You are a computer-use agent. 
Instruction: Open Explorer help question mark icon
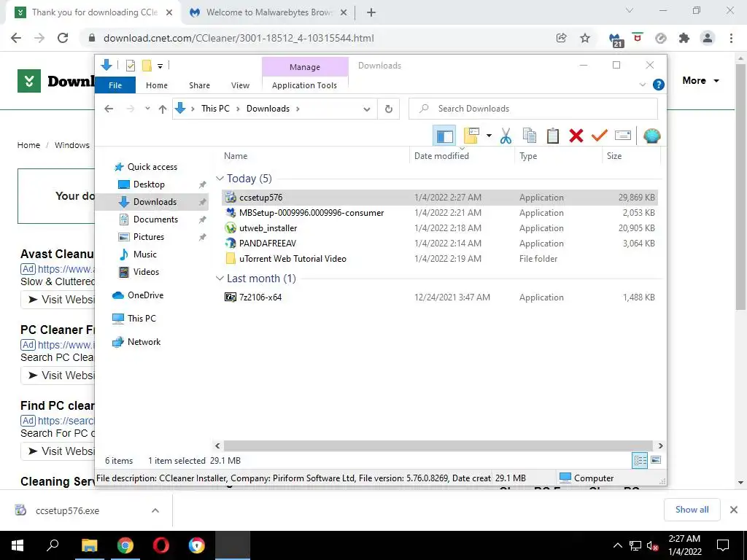click(659, 85)
